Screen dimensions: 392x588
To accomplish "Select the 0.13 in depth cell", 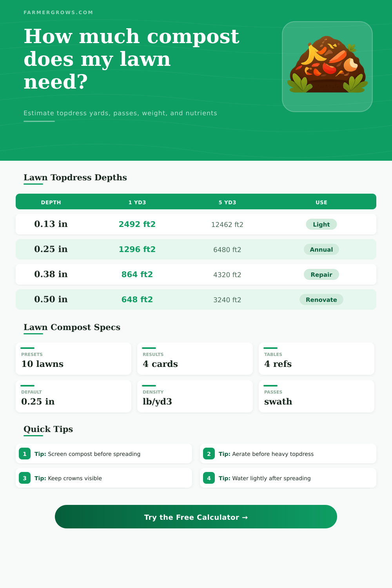I will 51,224.
